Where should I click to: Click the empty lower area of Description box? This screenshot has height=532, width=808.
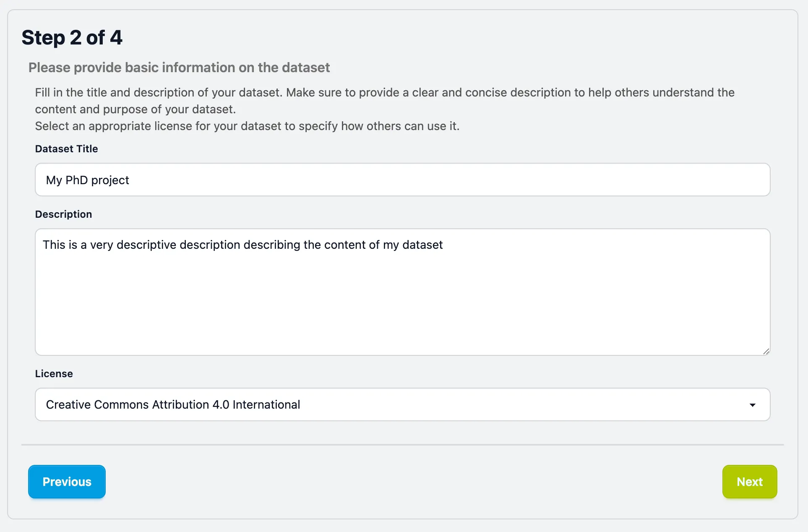[x=402, y=319]
